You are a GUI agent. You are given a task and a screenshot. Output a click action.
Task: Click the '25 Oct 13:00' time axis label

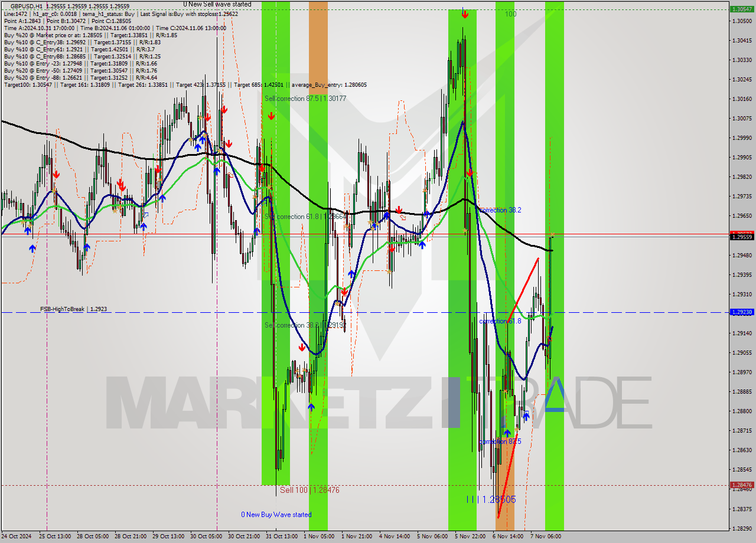click(x=55, y=537)
